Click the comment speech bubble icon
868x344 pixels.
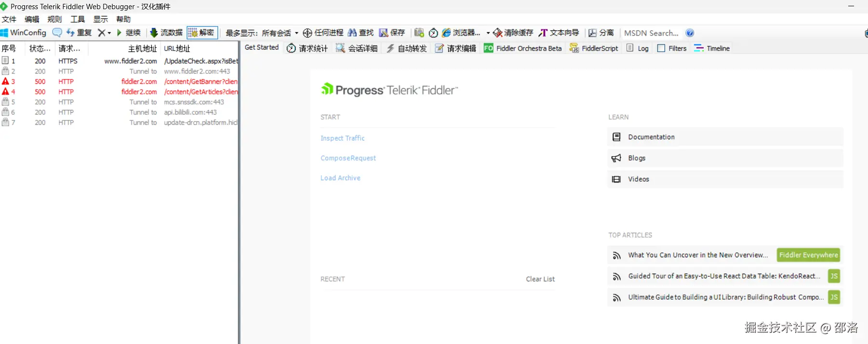pos(57,33)
